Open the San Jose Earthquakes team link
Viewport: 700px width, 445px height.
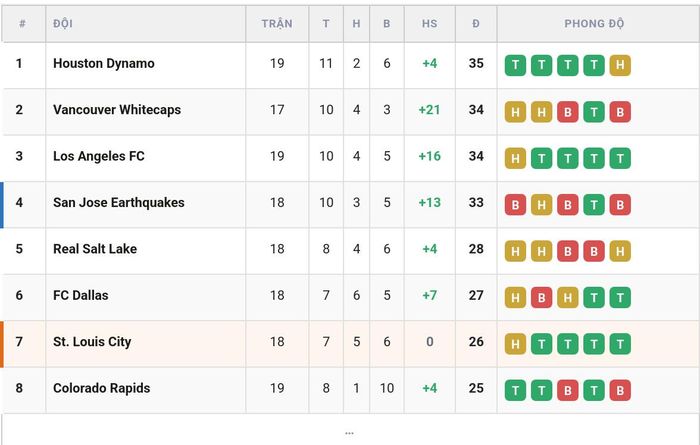(119, 203)
